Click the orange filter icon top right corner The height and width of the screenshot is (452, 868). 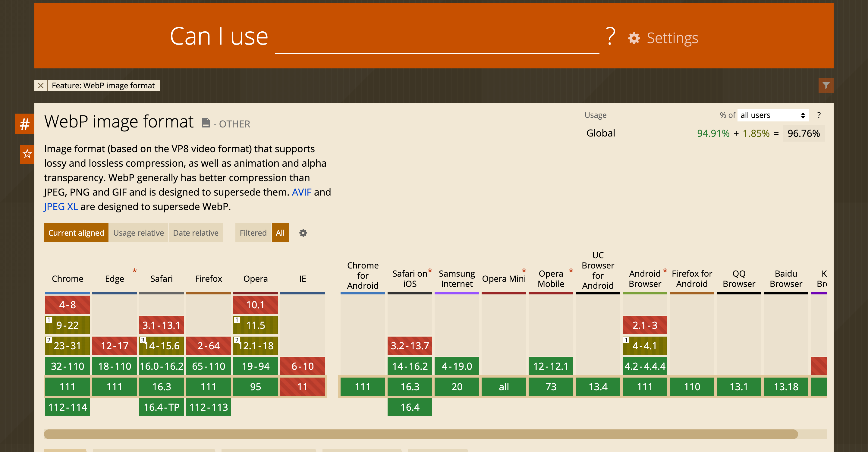click(827, 86)
